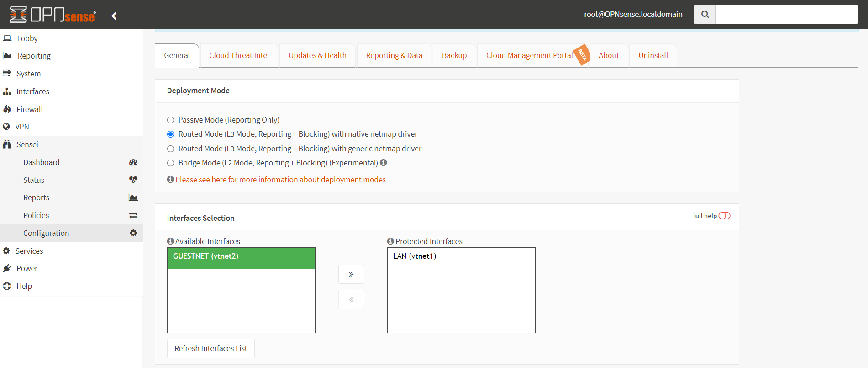Expand the Firewall menu

click(x=30, y=109)
